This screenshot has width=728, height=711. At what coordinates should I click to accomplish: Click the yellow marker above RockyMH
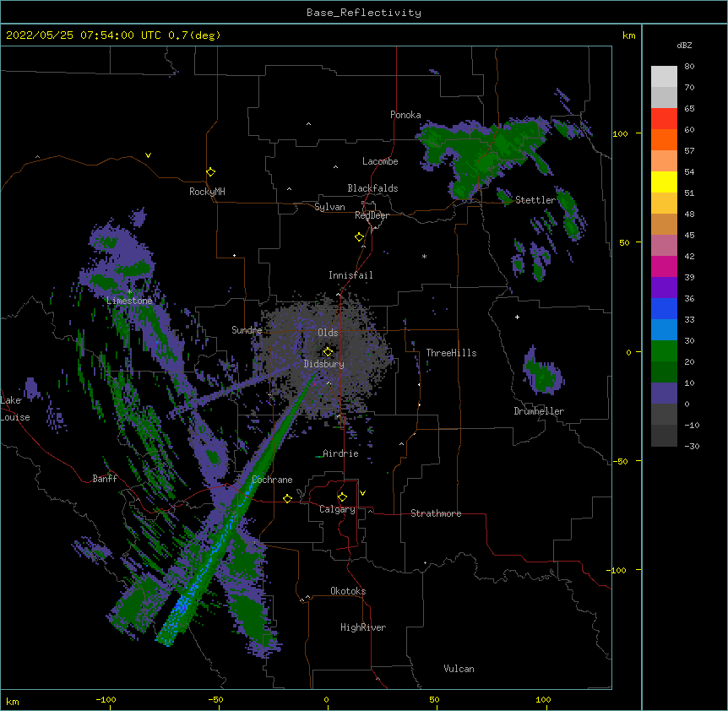(x=210, y=171)
